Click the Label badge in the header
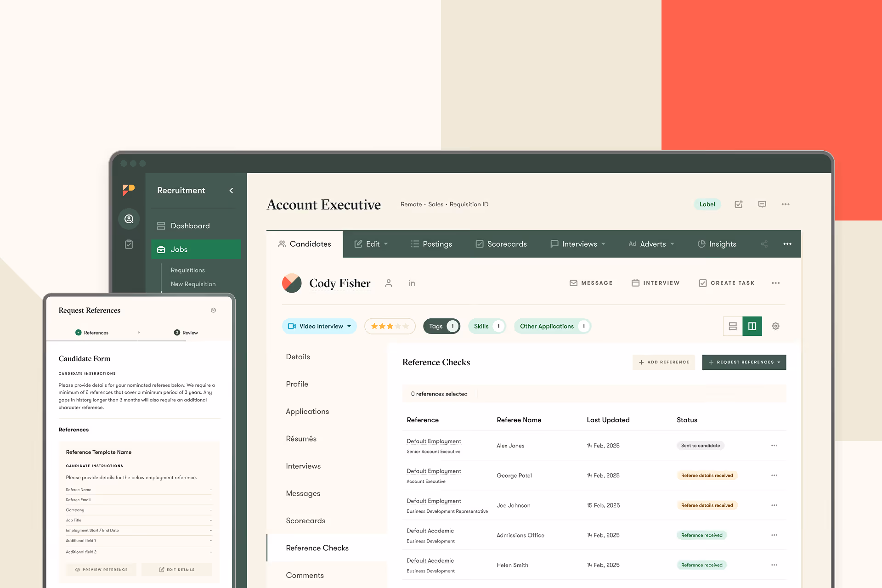The image size is (882, 588). tap(707, 204)
